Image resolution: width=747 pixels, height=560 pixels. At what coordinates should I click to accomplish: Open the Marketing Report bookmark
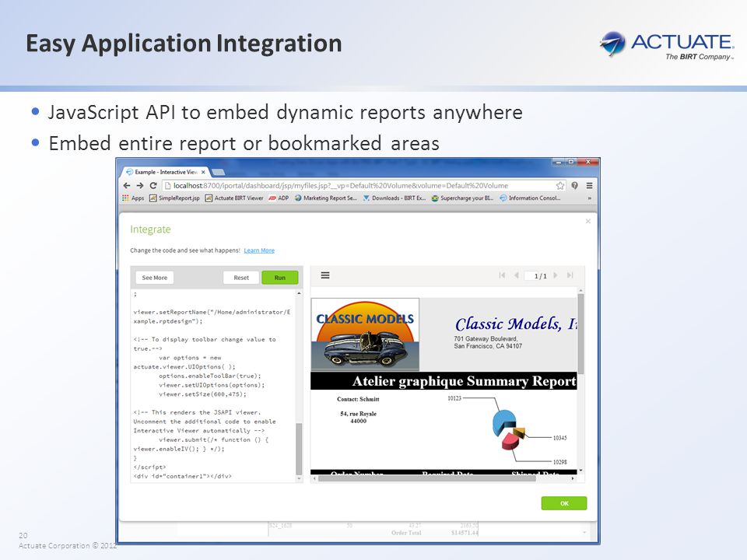(326, 198)
